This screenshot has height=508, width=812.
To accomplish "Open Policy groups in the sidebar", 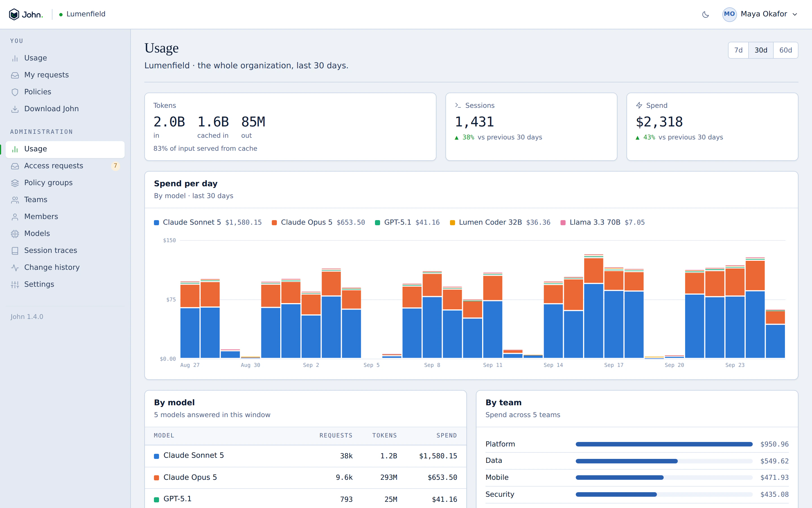I will click(x=65, y=183).
